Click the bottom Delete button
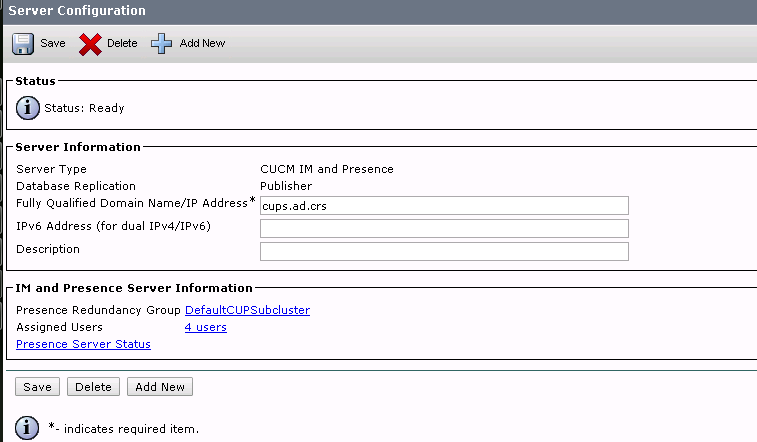 click(x=93, y=387)
